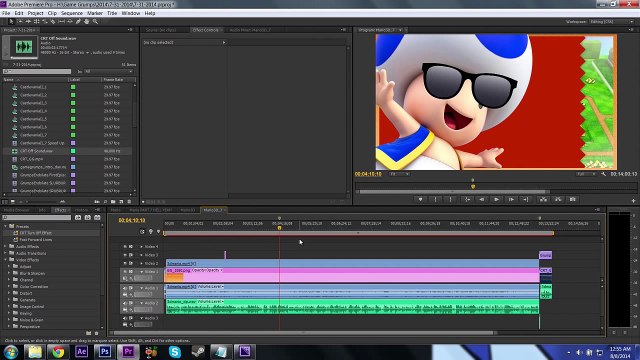The height and width of the screenshot is (360, 640).
Task: Switch to the Effect Controls tab
Action: pyautogui.click(x=206, y=30)
